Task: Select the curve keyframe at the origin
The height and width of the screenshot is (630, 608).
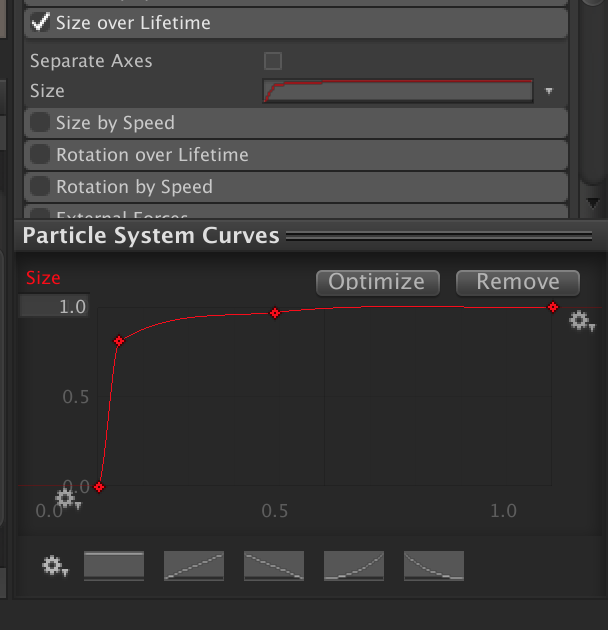Action: [x=99, y=487]
